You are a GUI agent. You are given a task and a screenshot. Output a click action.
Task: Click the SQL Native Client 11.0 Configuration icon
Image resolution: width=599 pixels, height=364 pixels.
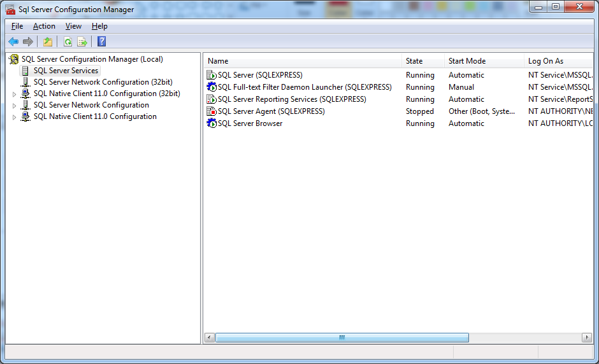(25, 116)
